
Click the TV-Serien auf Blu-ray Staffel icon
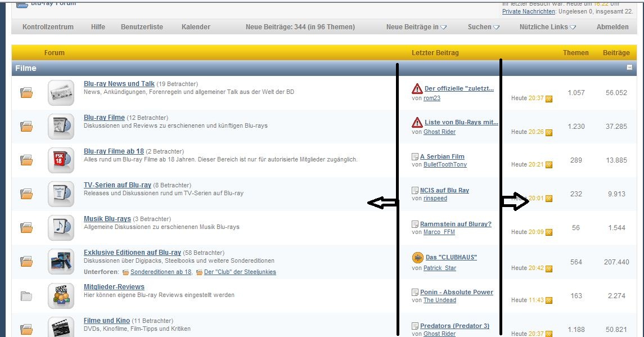pyautogui.click(x=61, y=194)
